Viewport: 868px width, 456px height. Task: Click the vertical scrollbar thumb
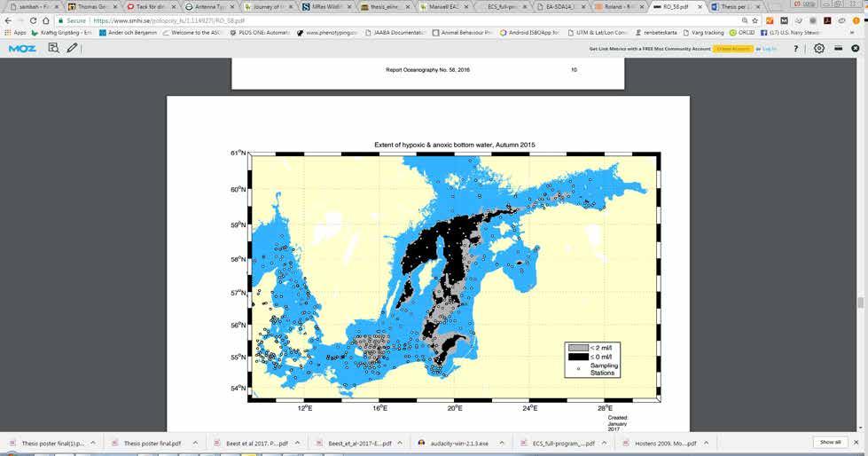pos(860,302)
